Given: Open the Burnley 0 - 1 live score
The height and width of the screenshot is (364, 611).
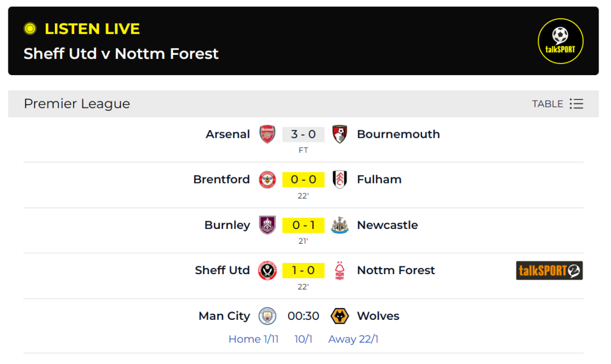Looking at the screenshot, I should [x=303, y=225].
